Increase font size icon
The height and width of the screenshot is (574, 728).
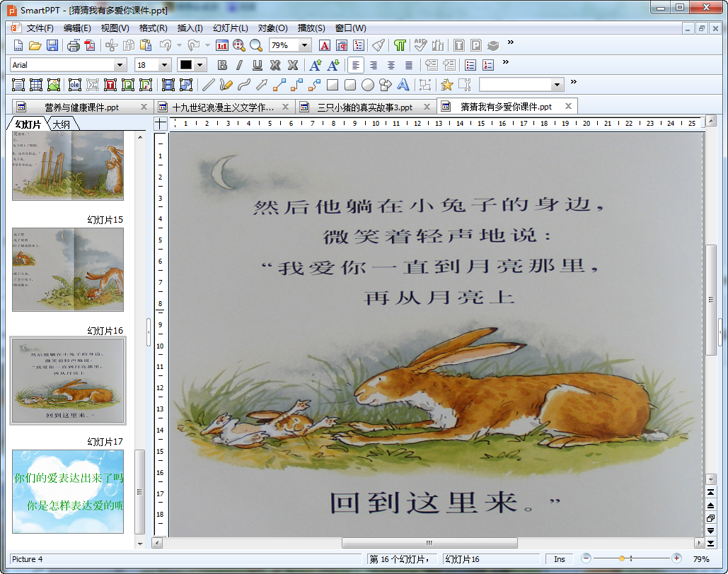click(x=316, y=65)
